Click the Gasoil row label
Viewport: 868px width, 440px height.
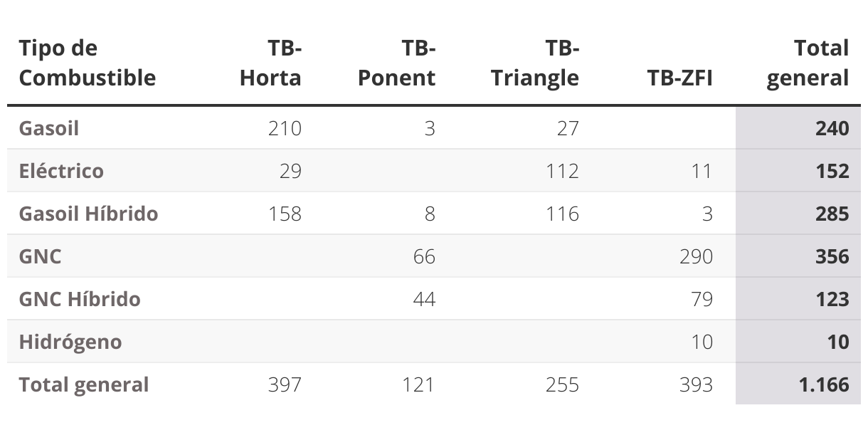point(49,128)
